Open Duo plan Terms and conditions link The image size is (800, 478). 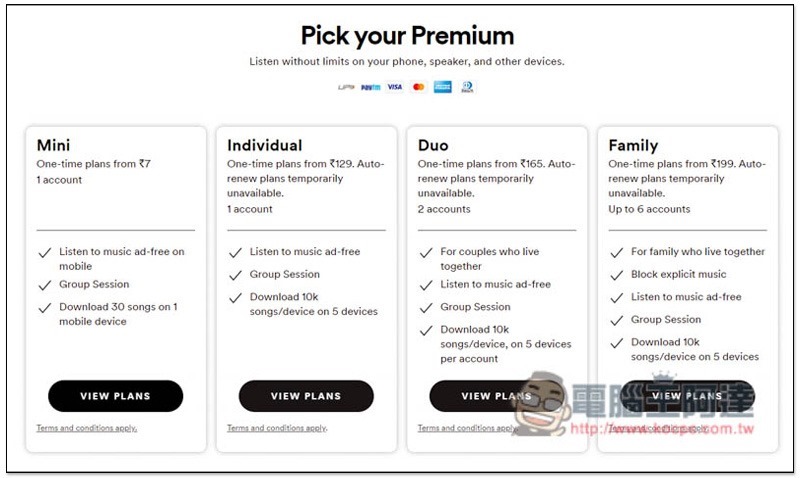468,428
